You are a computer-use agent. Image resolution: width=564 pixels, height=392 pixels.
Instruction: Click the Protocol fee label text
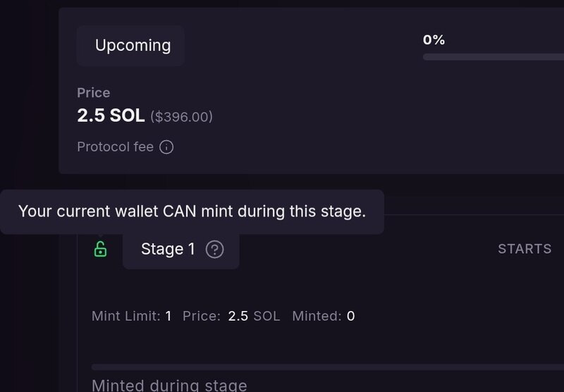[x=115, y=147]
